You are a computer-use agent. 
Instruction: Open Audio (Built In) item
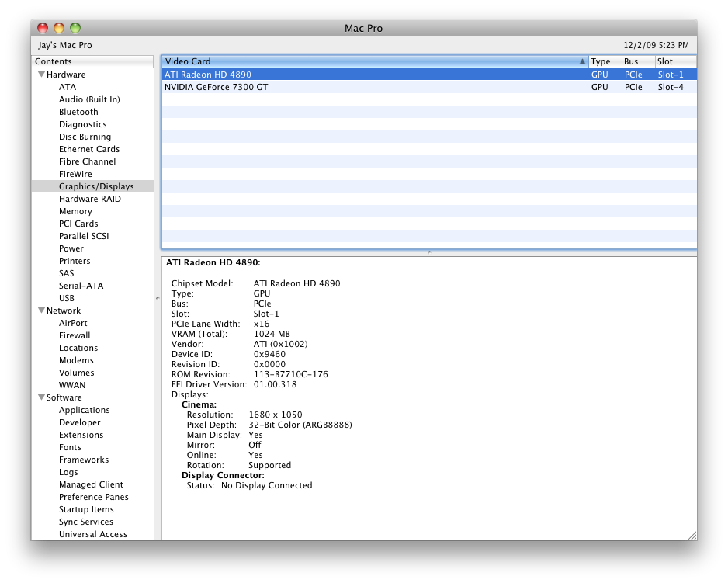coord(89,99)
